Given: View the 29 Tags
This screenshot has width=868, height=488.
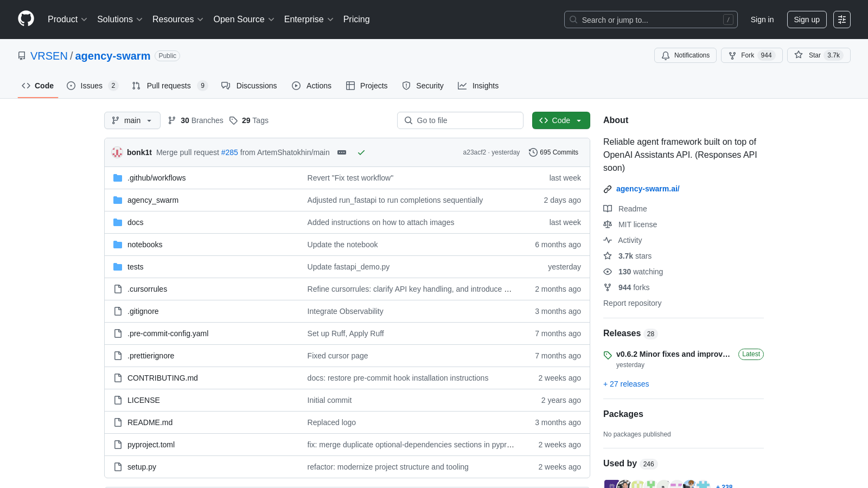Looking at the screenshot, I should pyautogui.click(x=249, y=120).
